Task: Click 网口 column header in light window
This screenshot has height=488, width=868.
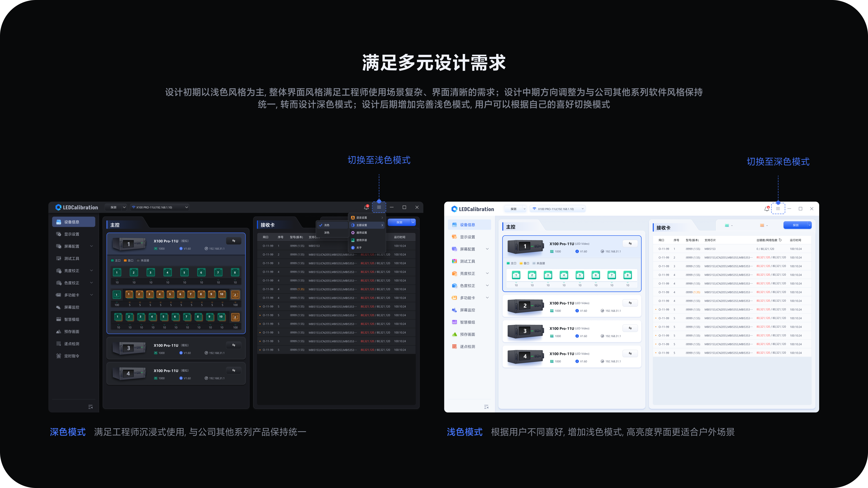Action: (x=661, y=240)
